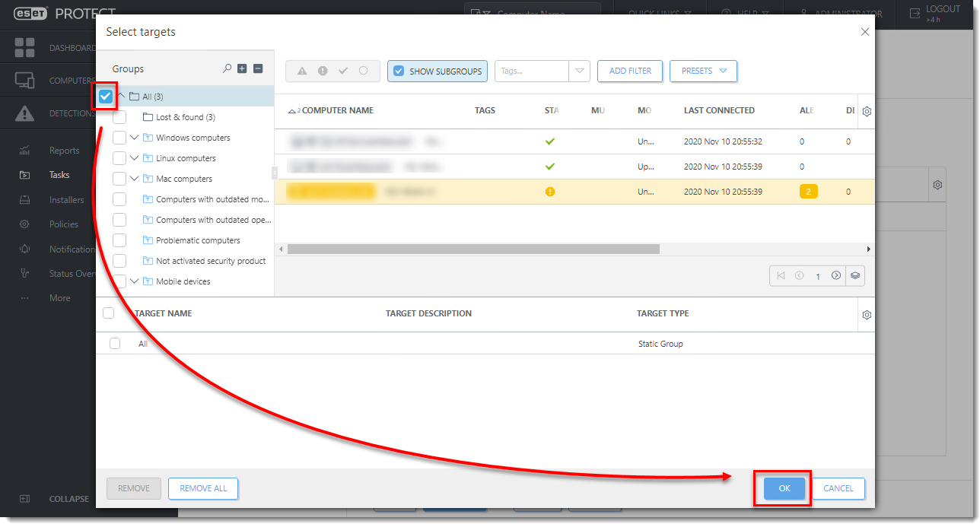980x524 pixels.
Task: Collapse the sidebar menu
Action: click(53, 499)
